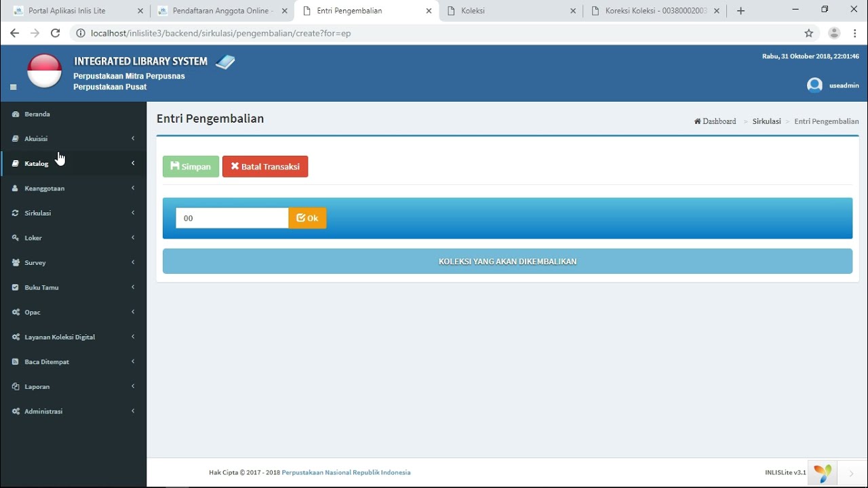Screen dimensions: 868x488
Task: Open the Keanggotaan menu label
Action: [45, 188]
